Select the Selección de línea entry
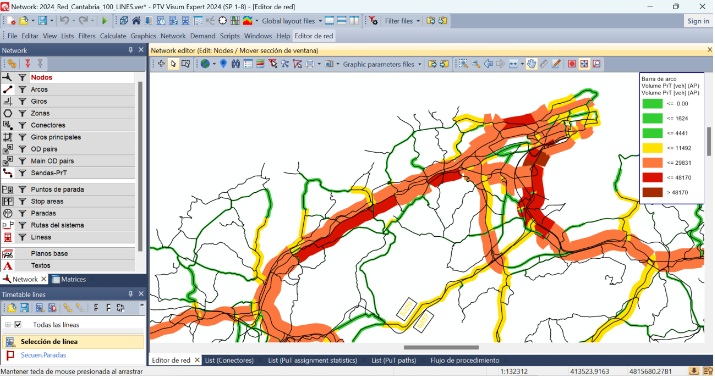The height and width of the screenshot is (380, 715). pyautogui.click(x=73, y=342)
